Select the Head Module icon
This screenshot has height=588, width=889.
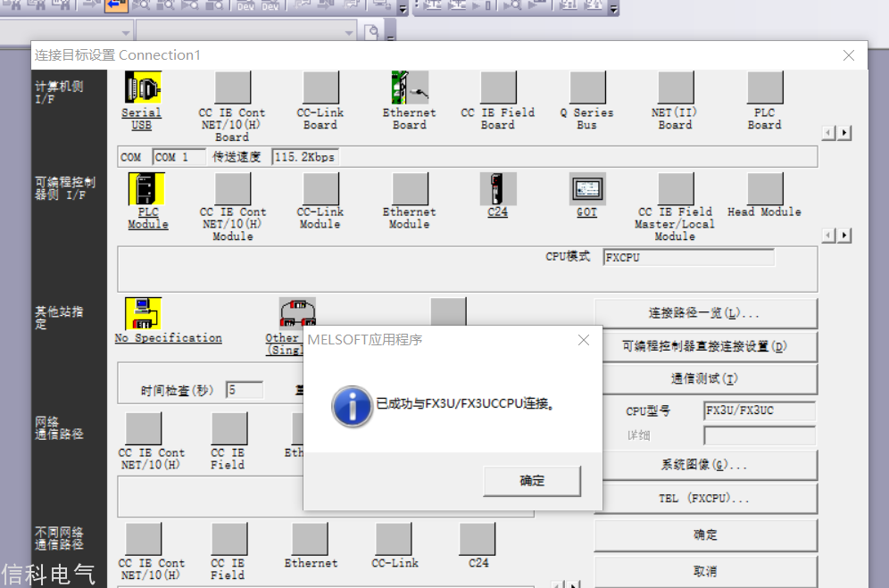coord(765,188)
